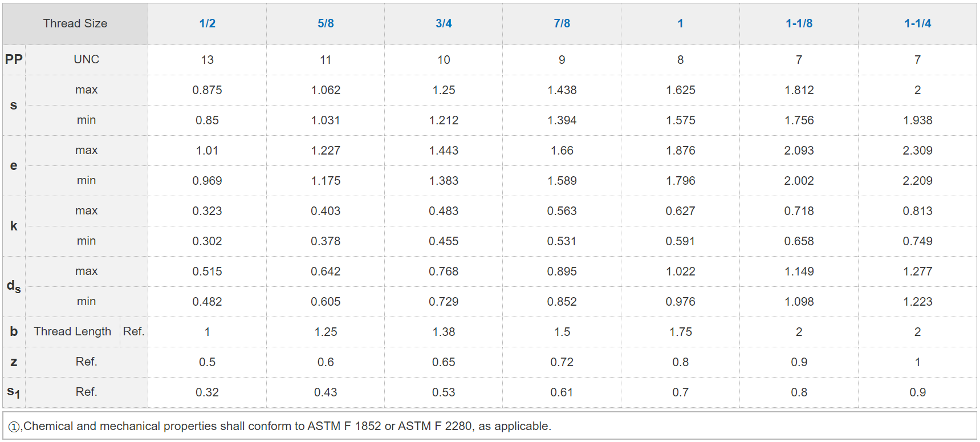Open the 1/2 thread size link

tap(207, 23)
